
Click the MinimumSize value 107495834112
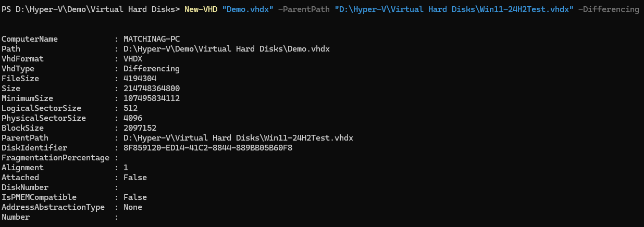(151, 98)
